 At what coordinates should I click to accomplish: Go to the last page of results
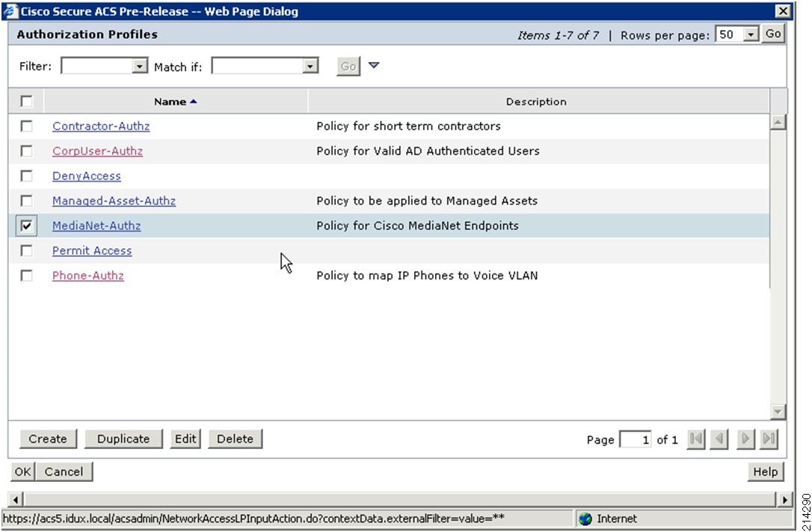click(769, 439)
